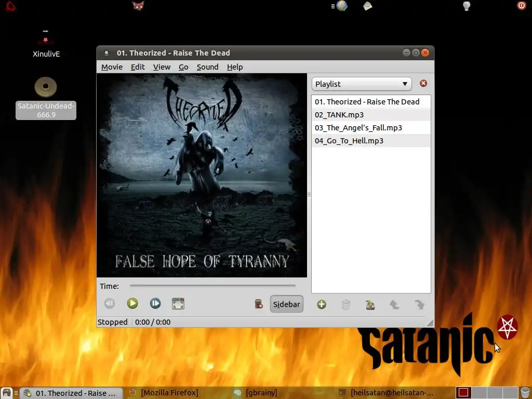Click the window menu icon in title bar

click(106, 53)
